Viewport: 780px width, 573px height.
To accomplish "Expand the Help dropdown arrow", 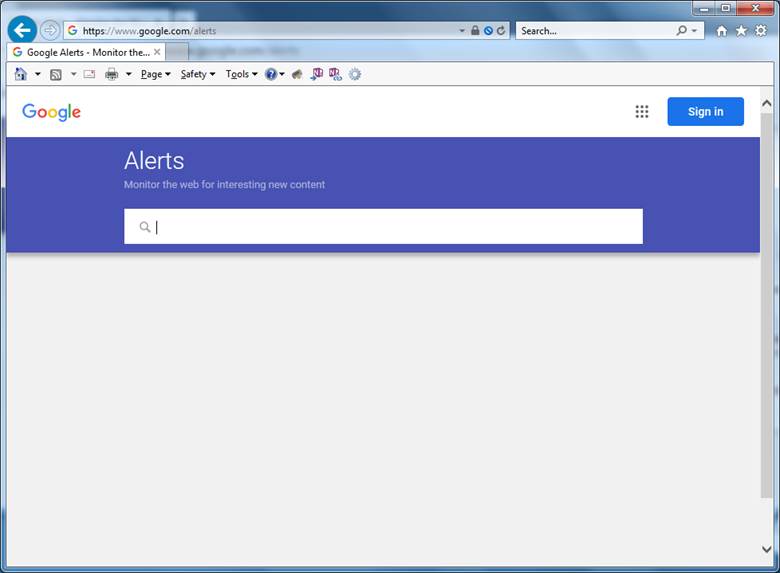I will [x=282, y=74].
